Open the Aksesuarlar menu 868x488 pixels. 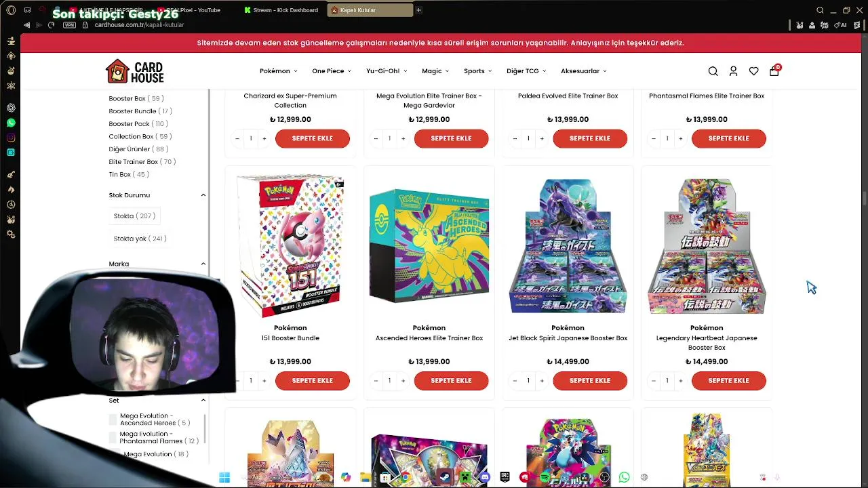coord(583,71)
